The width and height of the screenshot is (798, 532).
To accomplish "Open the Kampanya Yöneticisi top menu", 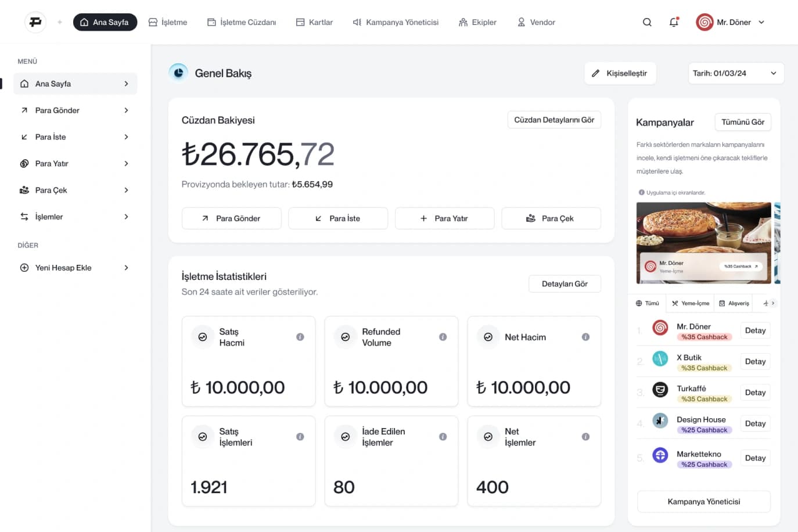I will pos(396,22).
